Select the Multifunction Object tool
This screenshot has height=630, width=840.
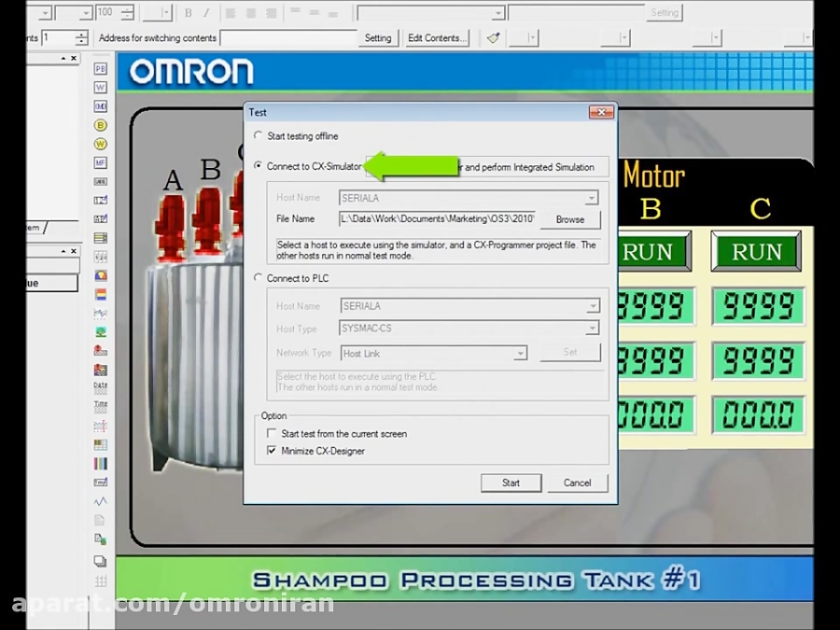pyautogui.click(x=100, y=161)
